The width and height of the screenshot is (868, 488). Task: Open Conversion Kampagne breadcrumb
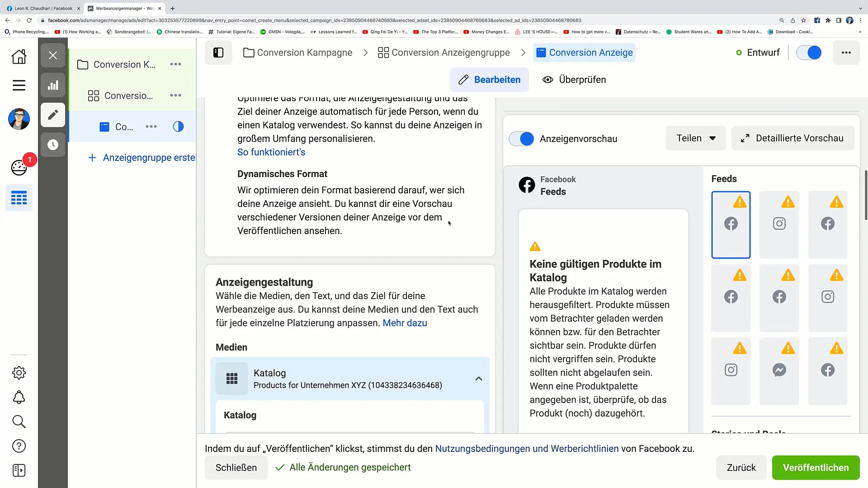tap(298, 52)
